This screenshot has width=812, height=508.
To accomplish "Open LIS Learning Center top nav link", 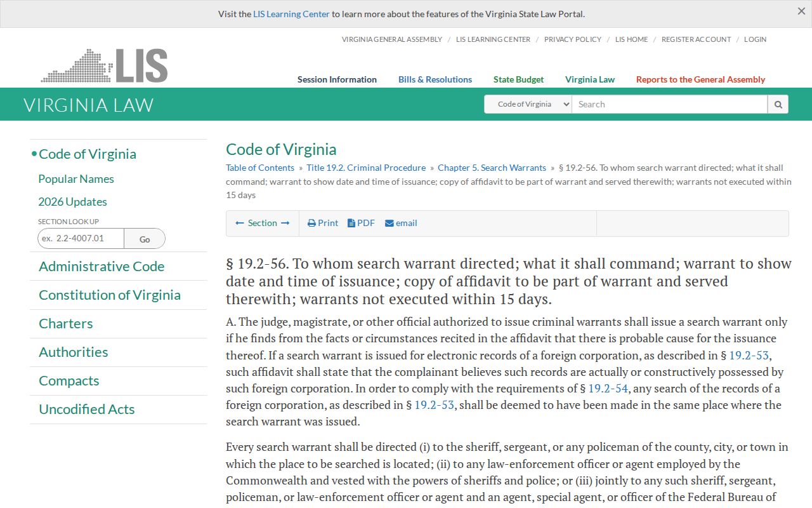I will tap(493, 39).
